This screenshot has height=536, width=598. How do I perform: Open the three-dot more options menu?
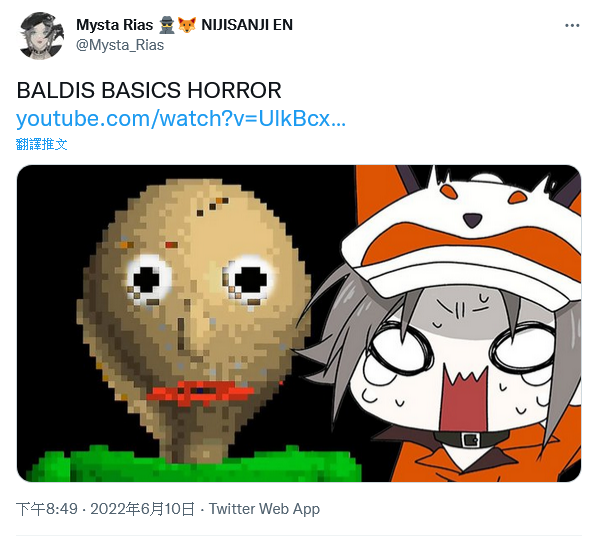pos(572,26)
